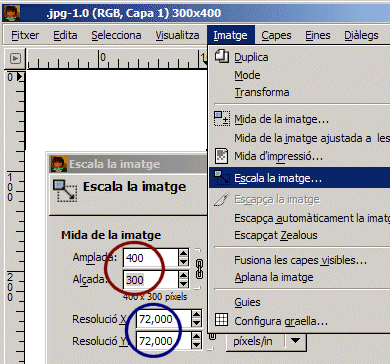Expand the Mode submenu
Image resolution: width=390 pixels, height=364 pixels.
coord(247,75)
